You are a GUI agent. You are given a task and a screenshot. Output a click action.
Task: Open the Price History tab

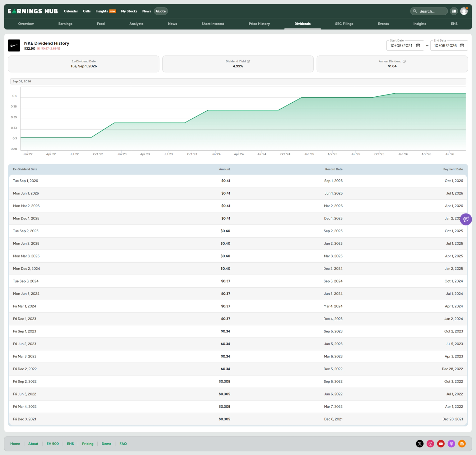coord(259,24)
